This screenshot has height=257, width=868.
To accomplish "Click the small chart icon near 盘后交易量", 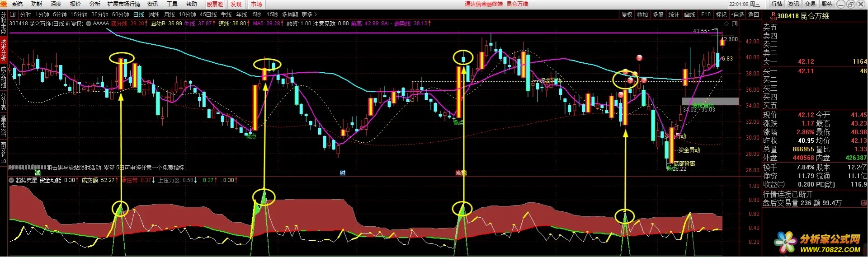I will [863, 203].
